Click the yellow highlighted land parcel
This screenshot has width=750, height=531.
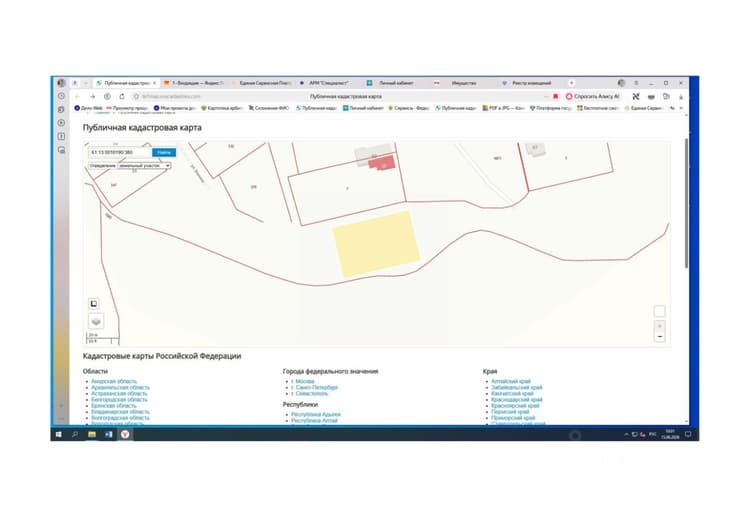coord(376,244)
